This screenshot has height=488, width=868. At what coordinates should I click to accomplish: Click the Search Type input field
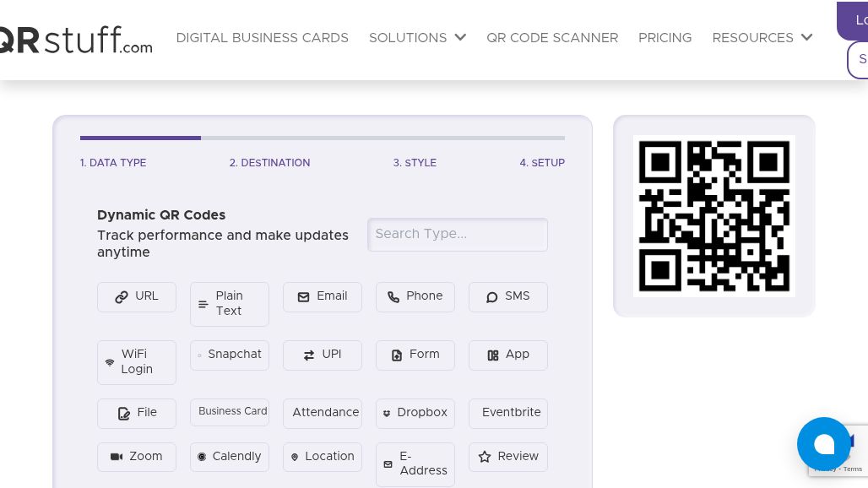458,235
